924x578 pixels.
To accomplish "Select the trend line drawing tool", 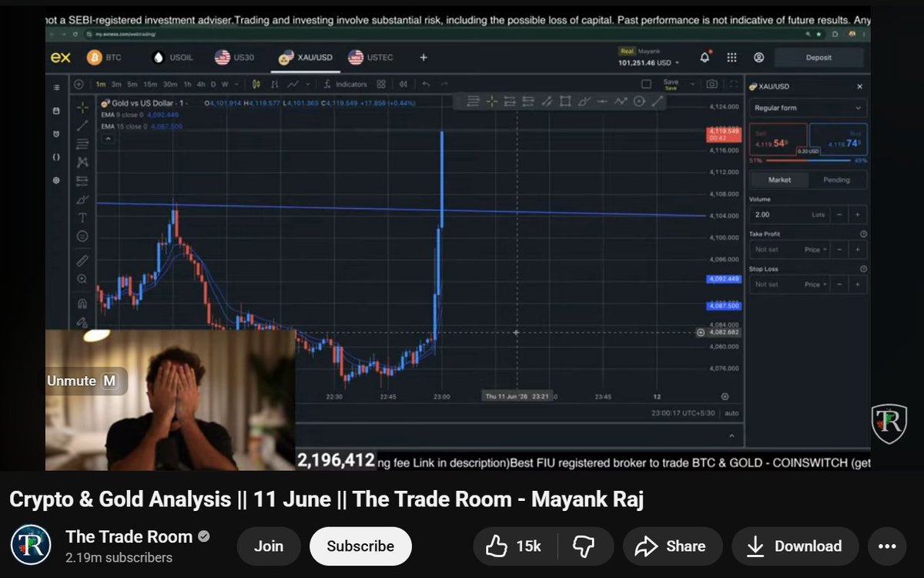I will (82, 126).
